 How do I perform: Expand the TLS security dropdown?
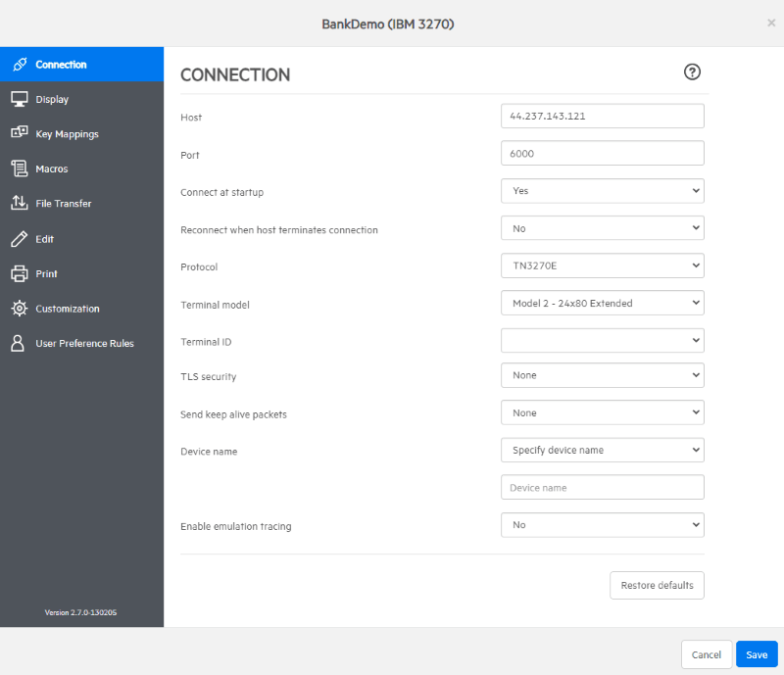tap(602, 375)
